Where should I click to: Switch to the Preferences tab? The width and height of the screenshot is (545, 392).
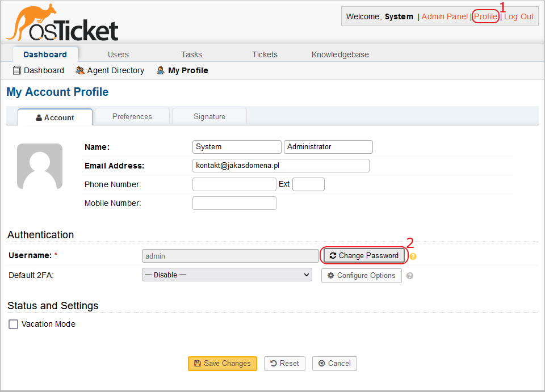132,116
